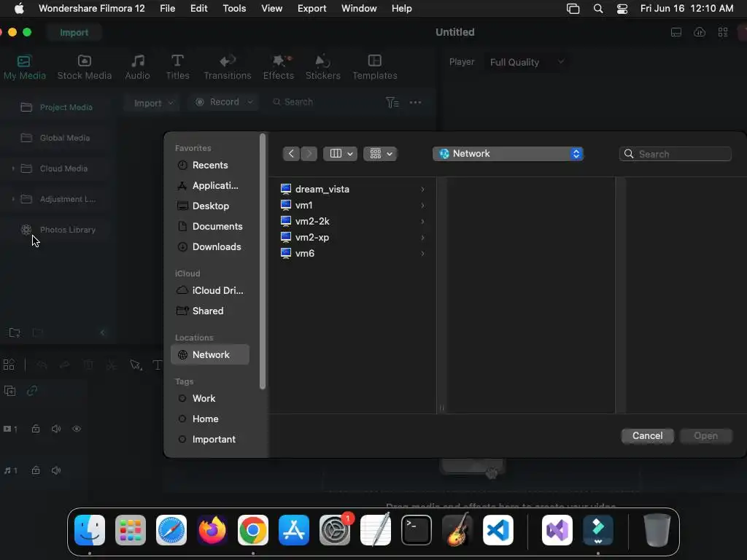Go forward in file dialog
The width and height of the screenshot is (747, 560).
tap(309, 154)
